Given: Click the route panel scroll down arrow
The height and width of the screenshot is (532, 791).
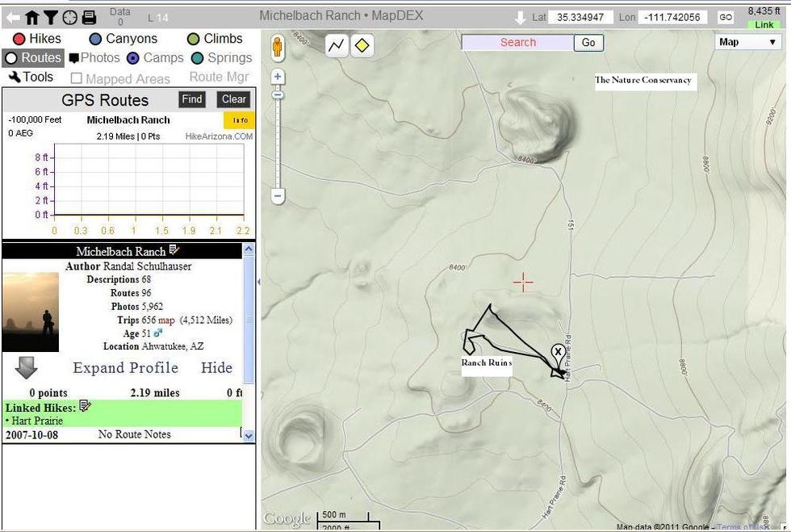Looking at the screenshot, I should [249, 436].
